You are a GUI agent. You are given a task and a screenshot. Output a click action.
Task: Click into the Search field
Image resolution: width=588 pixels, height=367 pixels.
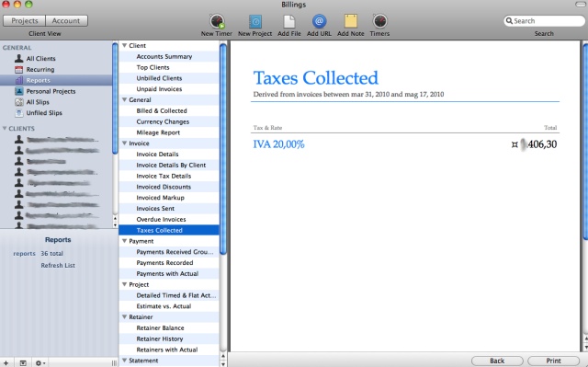(x=544, y=20)
